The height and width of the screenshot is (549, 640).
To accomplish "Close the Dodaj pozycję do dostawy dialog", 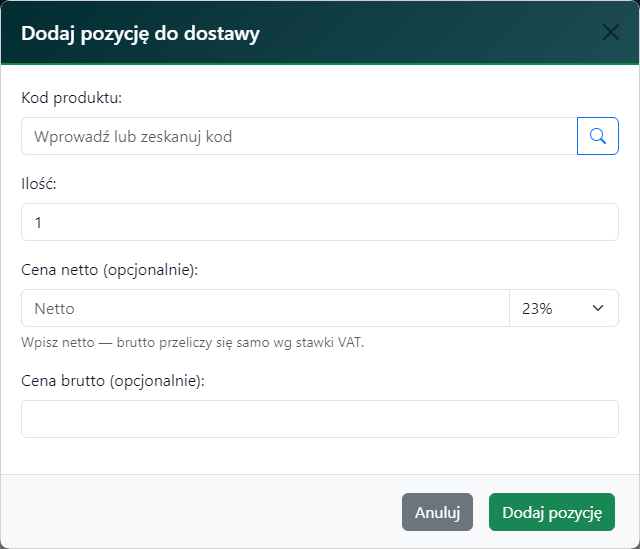I will click(611, 32).
